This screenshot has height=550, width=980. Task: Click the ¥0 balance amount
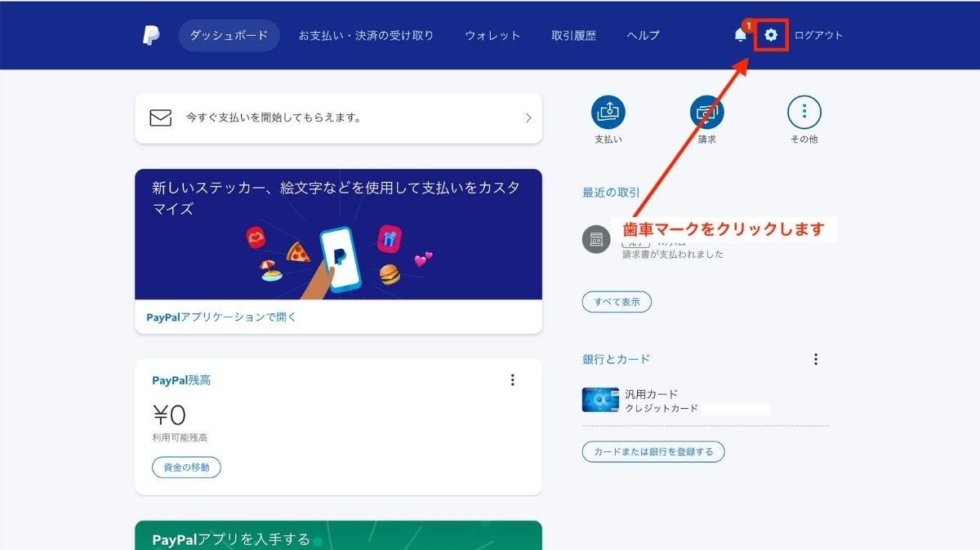click(x=169, y=415)
